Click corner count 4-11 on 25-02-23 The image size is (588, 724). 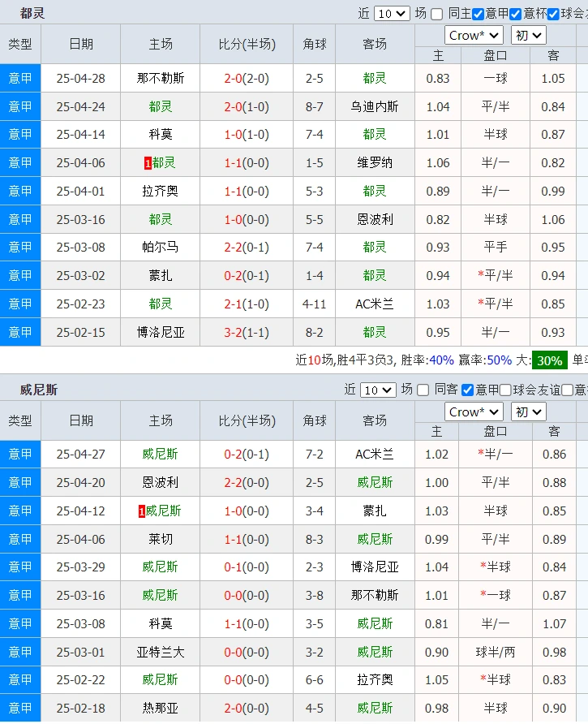[x=315, y=304]
